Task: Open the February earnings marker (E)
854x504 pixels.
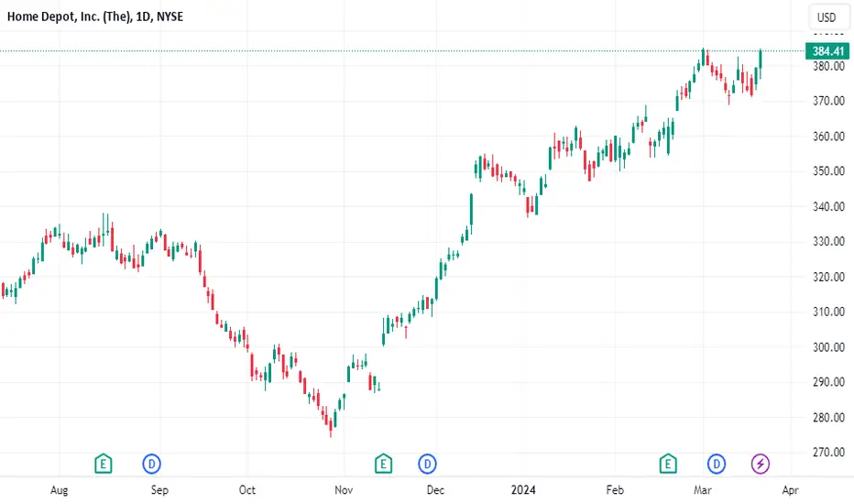Action: coord(668,464)
